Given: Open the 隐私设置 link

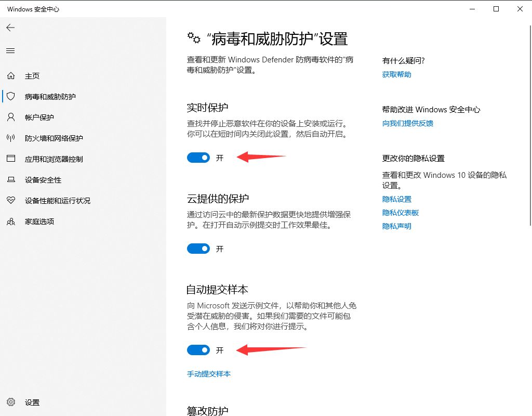Looking at the screenshot, I should (396, 199).
